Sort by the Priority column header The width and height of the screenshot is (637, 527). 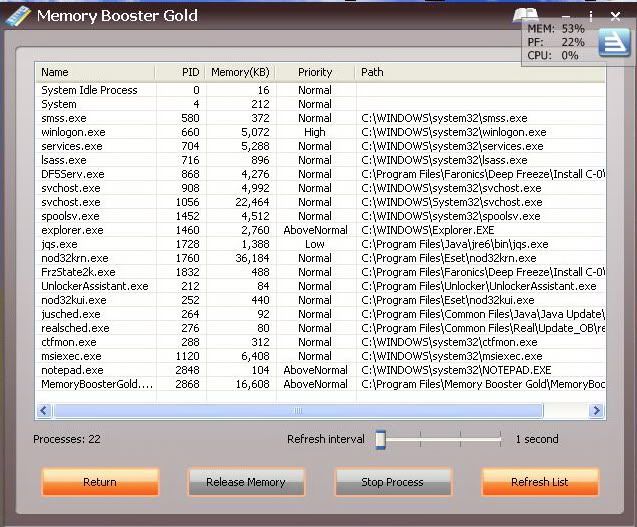tap(315, 72)
